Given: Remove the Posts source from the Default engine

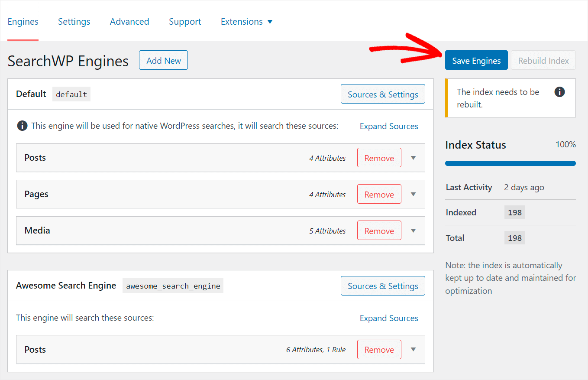Looking at the screenshot, I should [379, 158].
